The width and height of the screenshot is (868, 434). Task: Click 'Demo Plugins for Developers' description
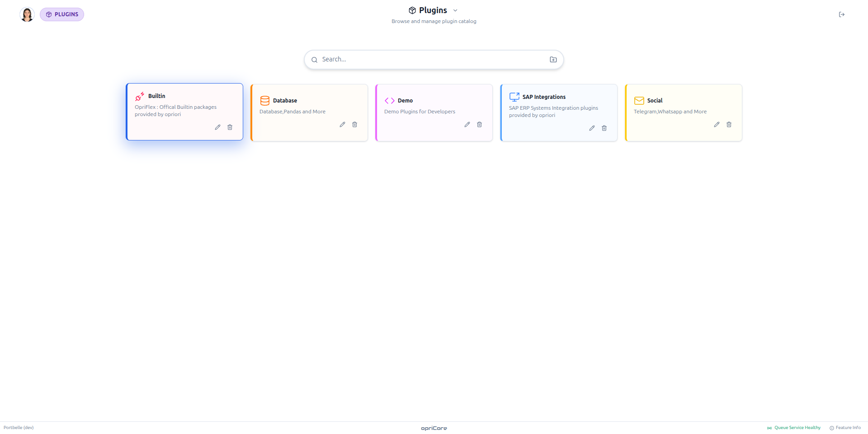[x=420, y=112]
